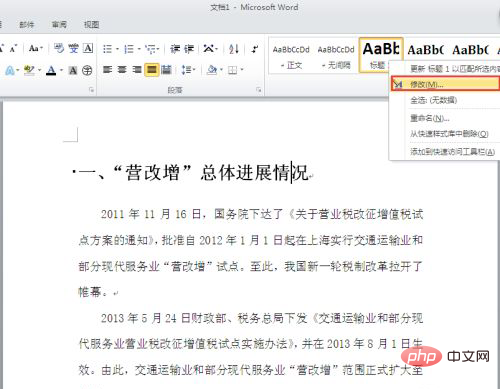The image size is (500, 389).
Task: Click the Increase Indent icon
Action: [189, 49]
